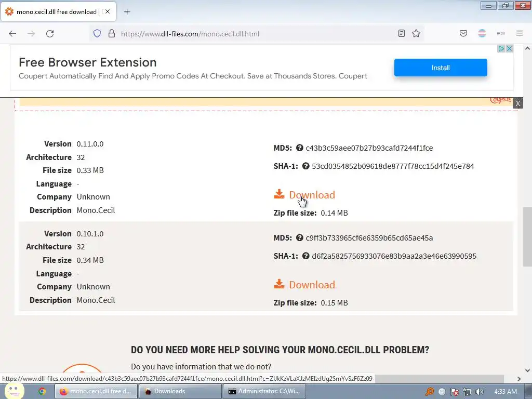Click download icon for version 0.11.0.0
The image size is (532, 399).
click(x=279, y=194)
